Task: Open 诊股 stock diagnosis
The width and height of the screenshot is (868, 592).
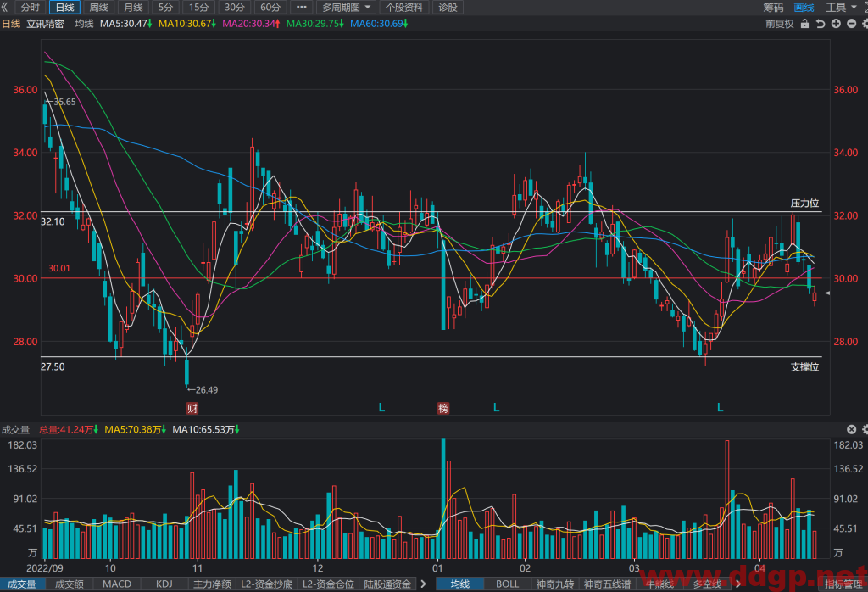Action: pyautogui.click(x=448, y=7)
